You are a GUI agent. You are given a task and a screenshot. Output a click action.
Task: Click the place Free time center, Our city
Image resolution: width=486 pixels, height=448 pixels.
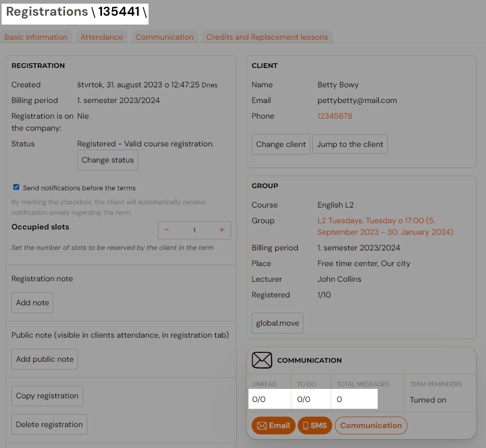(364, 263)
